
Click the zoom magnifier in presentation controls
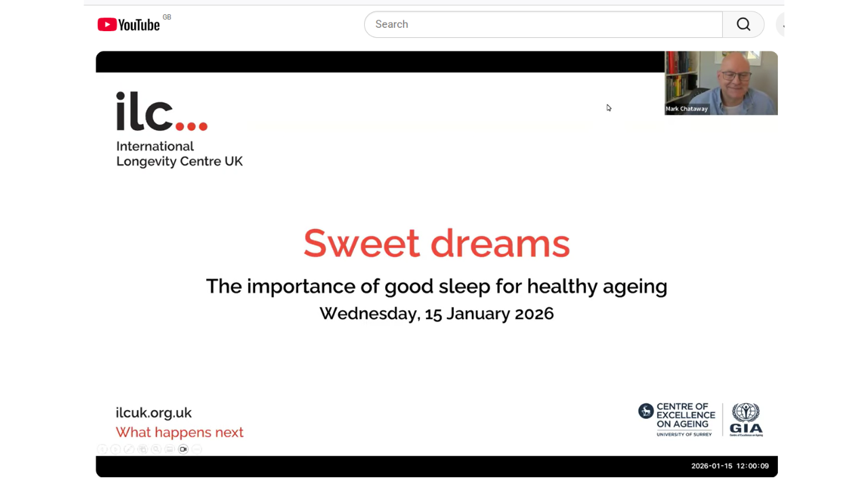(156, 449)
